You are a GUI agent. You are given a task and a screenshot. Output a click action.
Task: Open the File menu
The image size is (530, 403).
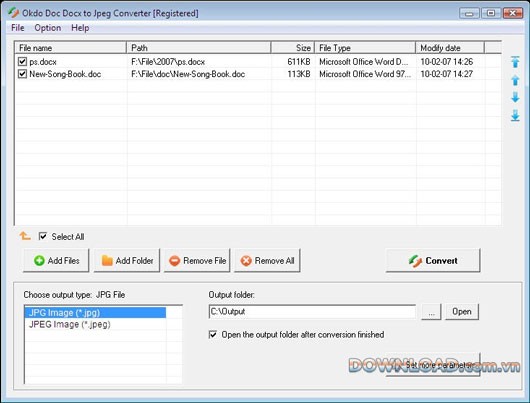click(x=18, y=28)
